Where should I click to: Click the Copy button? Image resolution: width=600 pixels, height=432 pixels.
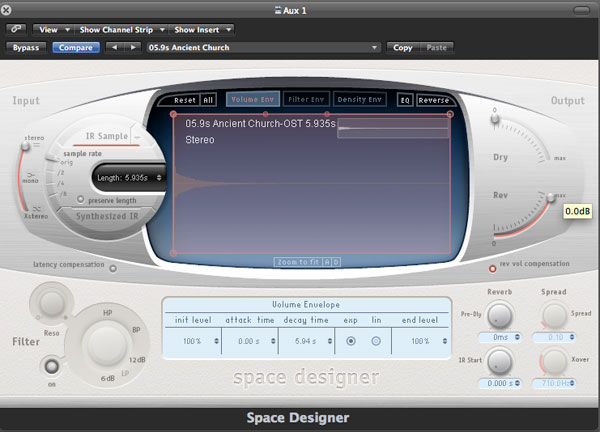(x=403, y=47)
